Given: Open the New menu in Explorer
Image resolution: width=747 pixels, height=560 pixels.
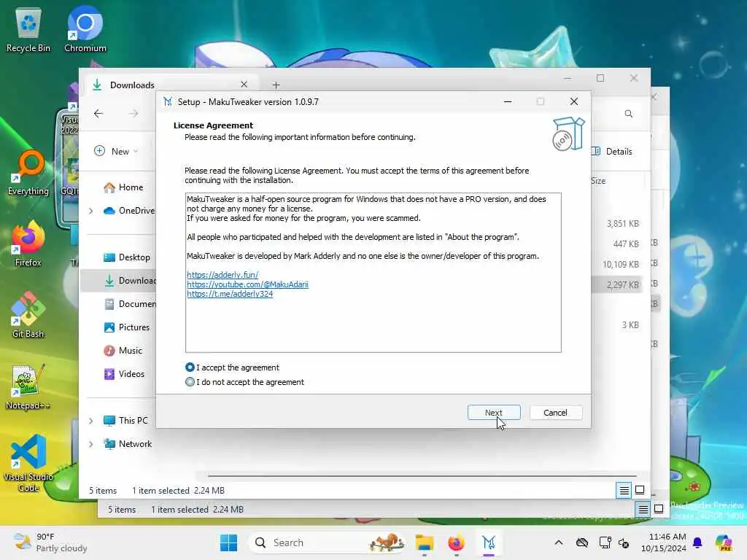Looking at the screenshot, I should click(x=116, y=151).
